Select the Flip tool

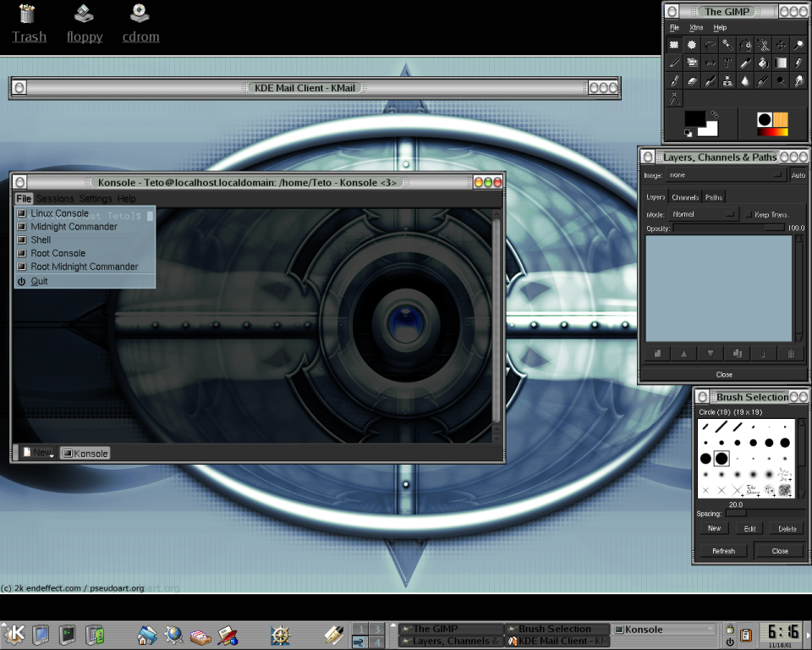coord(710,63)
